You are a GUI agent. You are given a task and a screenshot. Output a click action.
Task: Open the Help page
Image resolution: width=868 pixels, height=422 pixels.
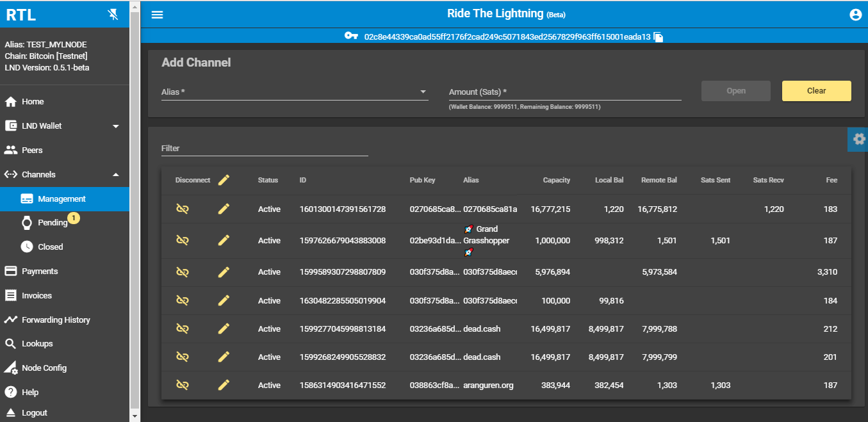click(x=65, y=392)
